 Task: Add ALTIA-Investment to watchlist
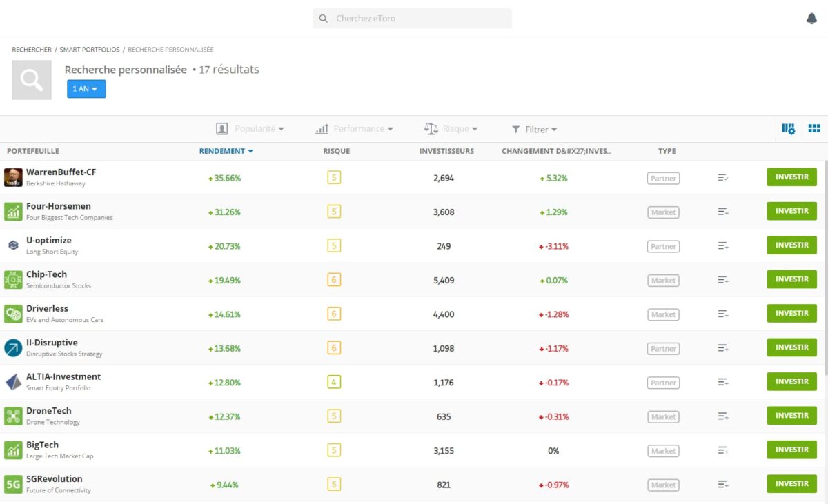coord(723,382)
